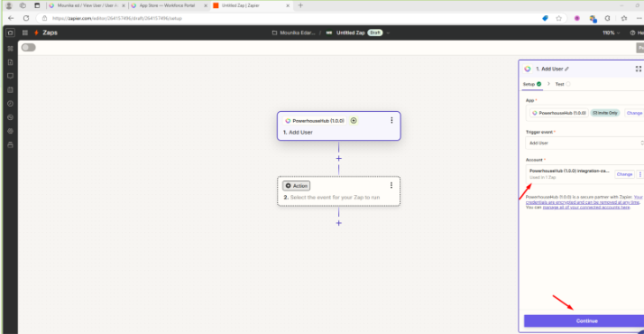Open the three-dot account options menu

[x=639, y=174]
